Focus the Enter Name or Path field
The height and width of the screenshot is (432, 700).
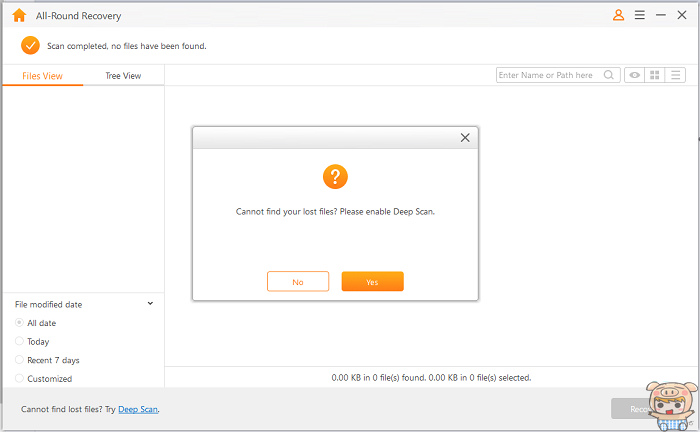click(546, 75)
